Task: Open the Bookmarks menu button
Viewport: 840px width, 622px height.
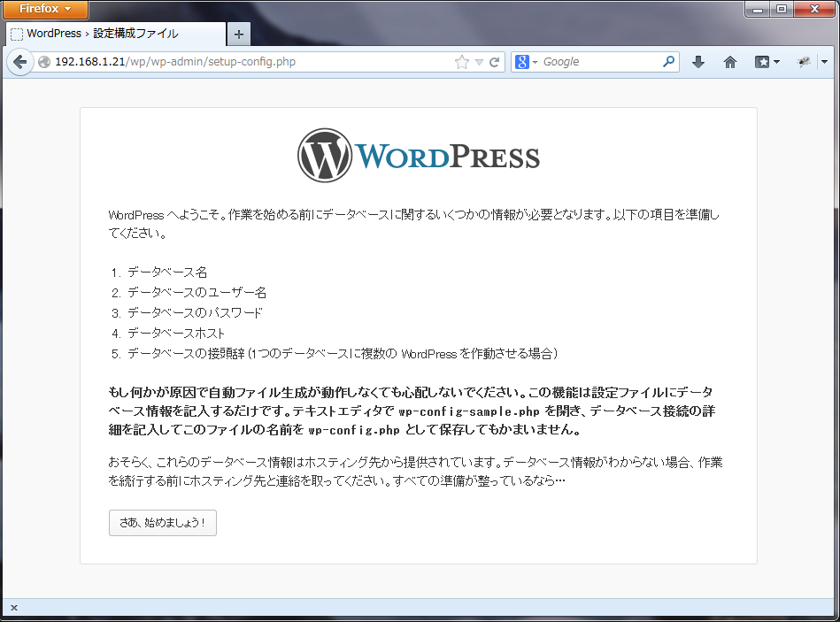Action: (767, 62)
